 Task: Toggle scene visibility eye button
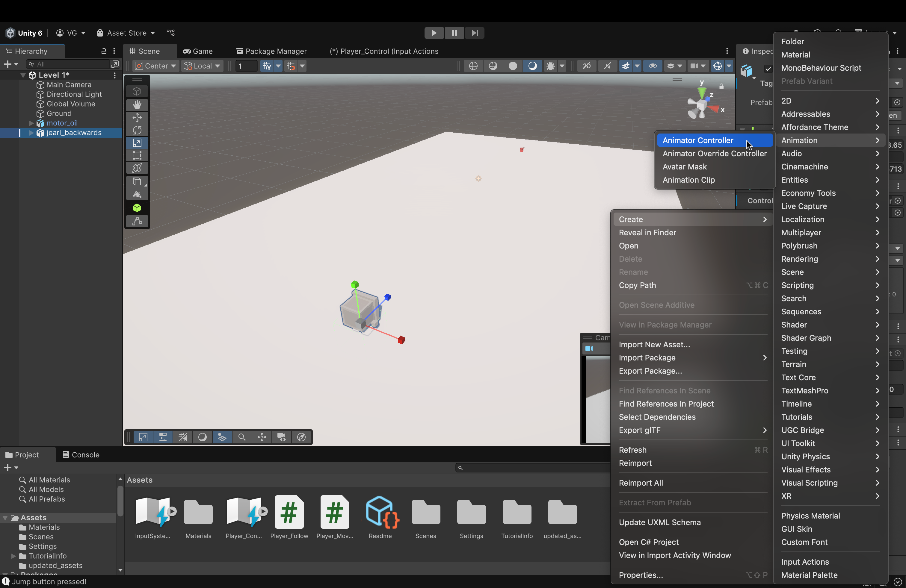tap(653, 66)
